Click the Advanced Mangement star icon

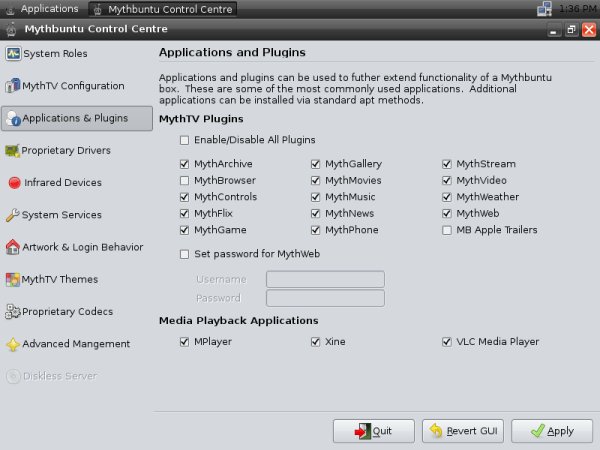pyautogui.click(x=13, y=344)
